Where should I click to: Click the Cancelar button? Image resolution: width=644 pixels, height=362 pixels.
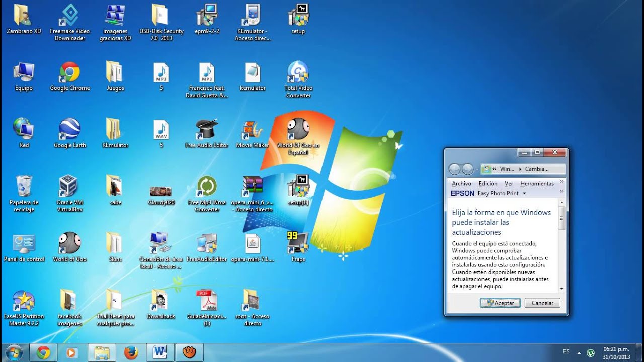pyautogui.click(x=542, y=303)
